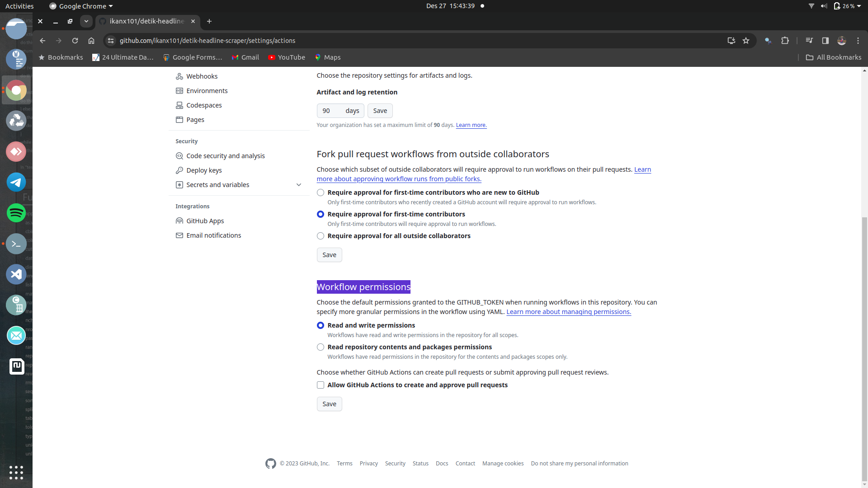The width and height of the screenshot is (868, 488).
Task: Select Read repository contents and packages permissions
Action: coord(321,347)
